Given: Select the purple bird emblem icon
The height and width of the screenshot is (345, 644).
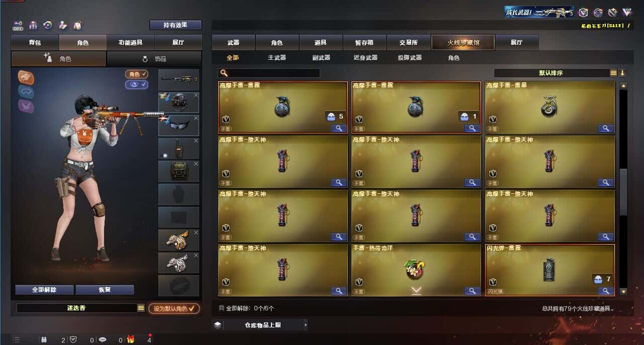Looking at the screenshot, I should [x=26, y=105].
